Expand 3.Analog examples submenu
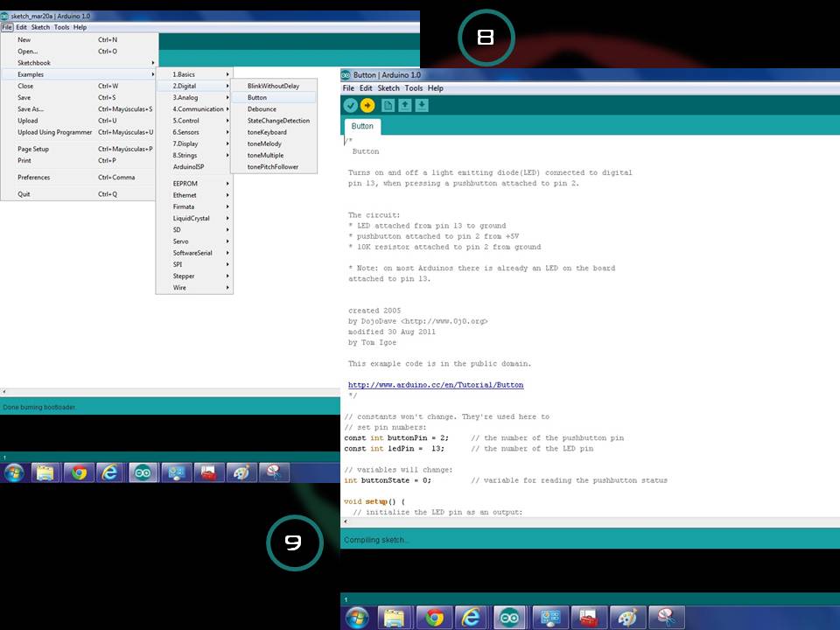The height and width of the screenshot is (630, 840). coord(194,97)
